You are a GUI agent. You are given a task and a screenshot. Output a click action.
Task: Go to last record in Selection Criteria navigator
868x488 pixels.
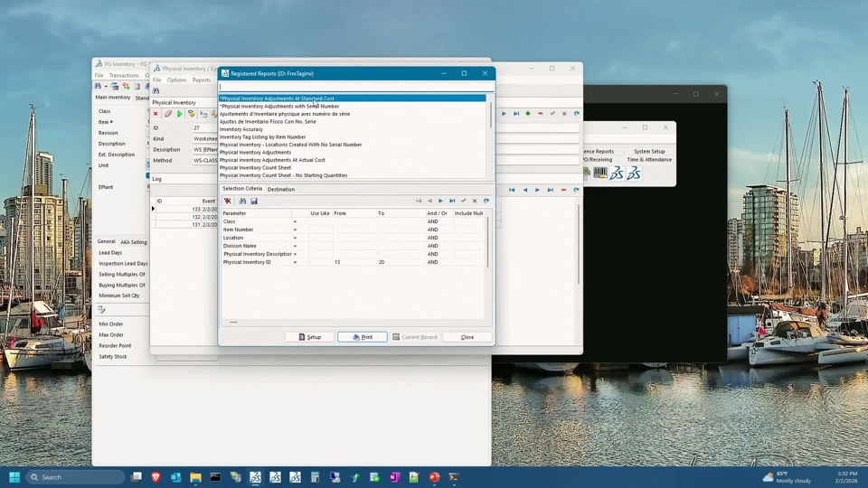click(452, 201)
